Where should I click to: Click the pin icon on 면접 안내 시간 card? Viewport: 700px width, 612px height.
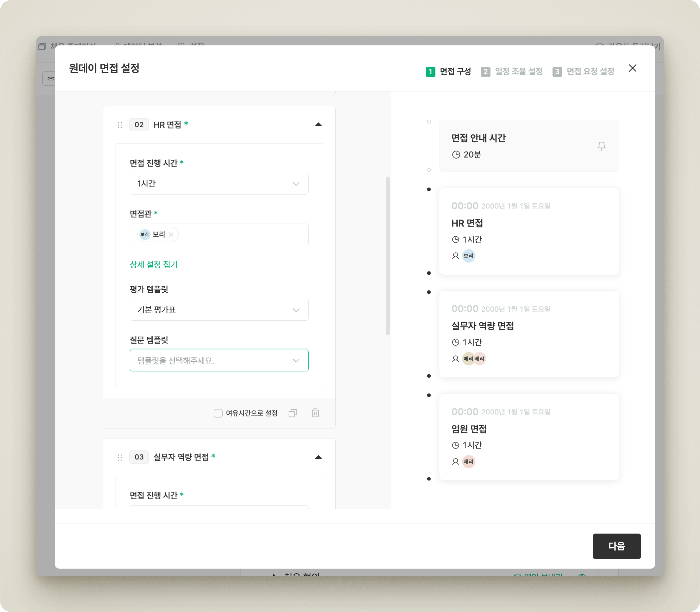(601, 146)
